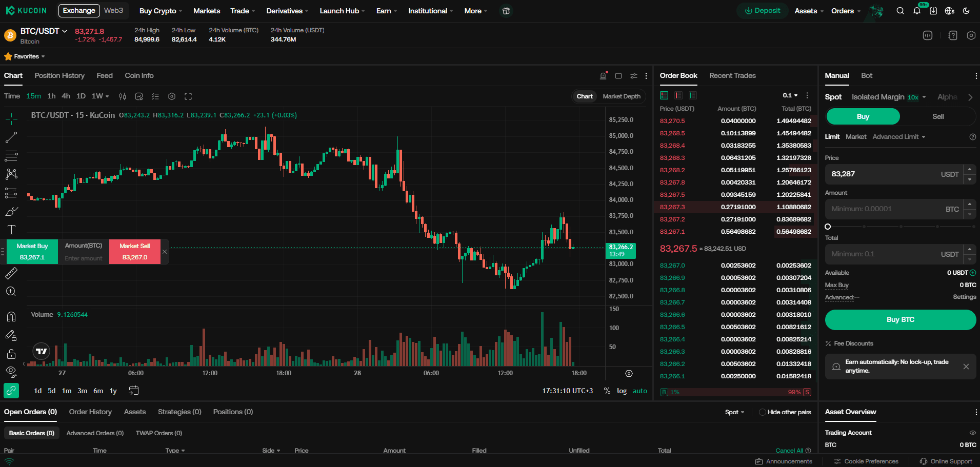Select the patterns drawing tool

click(x=11, y=174)
